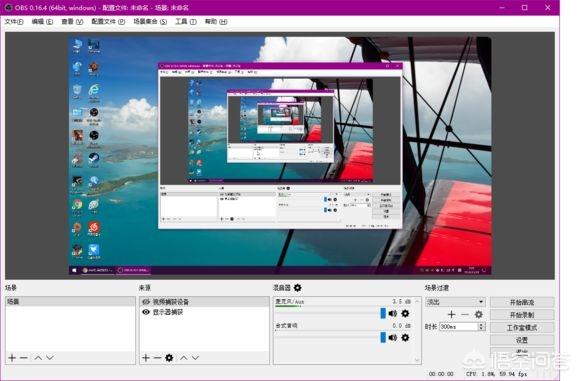This screenshot has height=381, width=580.
Task: Open source properties gear icon
Action: click(169, 358)
